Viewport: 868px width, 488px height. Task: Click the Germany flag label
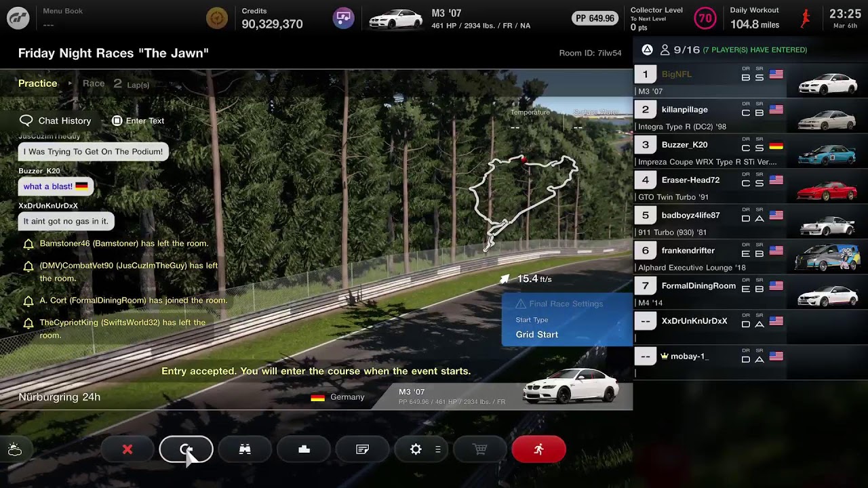click(338, 397)
